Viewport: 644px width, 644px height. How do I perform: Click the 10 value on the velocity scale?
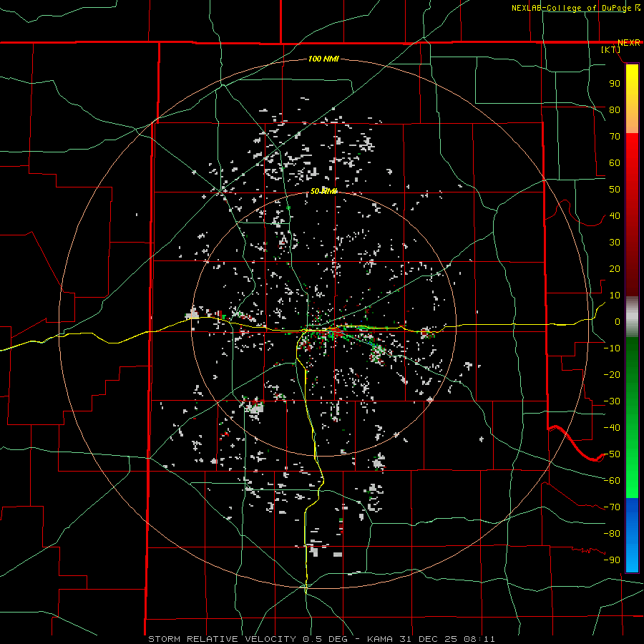615,296
